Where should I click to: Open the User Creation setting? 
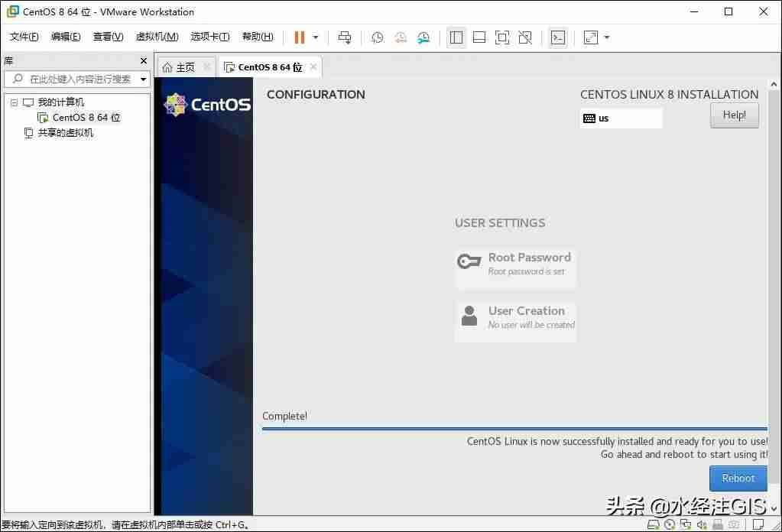[515, 322]
